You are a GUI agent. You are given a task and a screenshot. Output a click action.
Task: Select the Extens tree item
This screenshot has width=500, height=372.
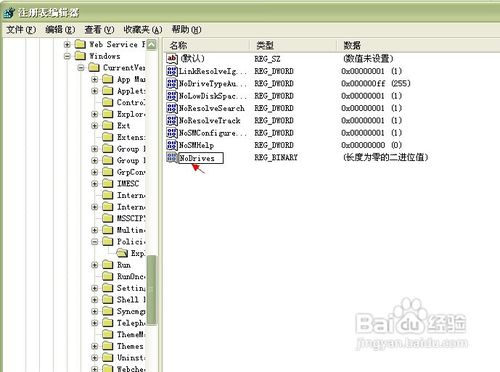point(131,137)
